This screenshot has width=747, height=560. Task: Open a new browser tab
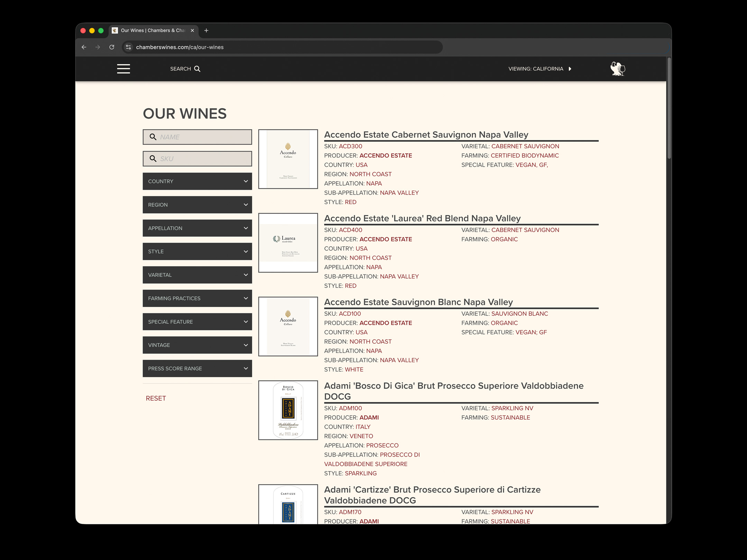[206, 30]
